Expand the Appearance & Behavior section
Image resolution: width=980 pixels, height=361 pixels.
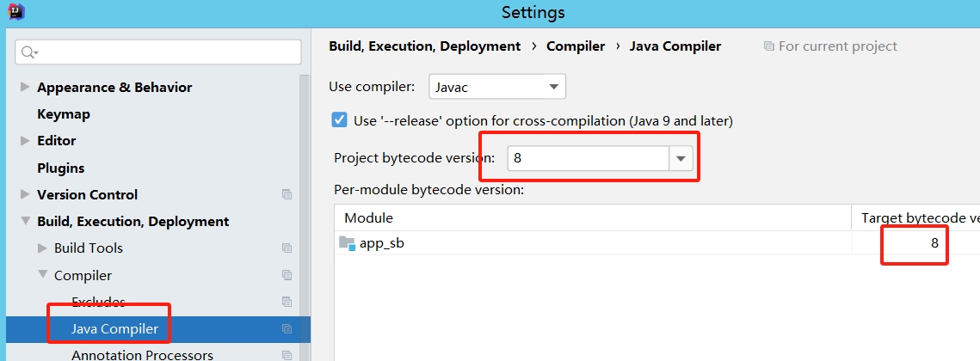24,88
